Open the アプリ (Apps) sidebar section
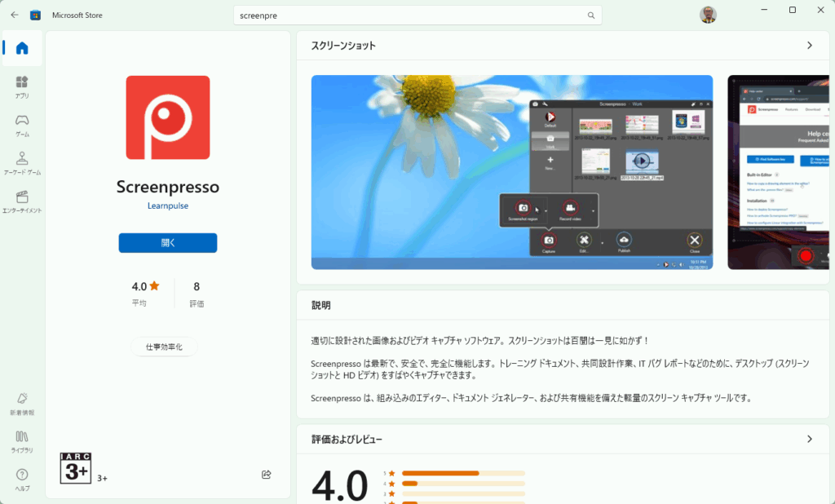Viewport: 835px width, 504px height. 22,86
